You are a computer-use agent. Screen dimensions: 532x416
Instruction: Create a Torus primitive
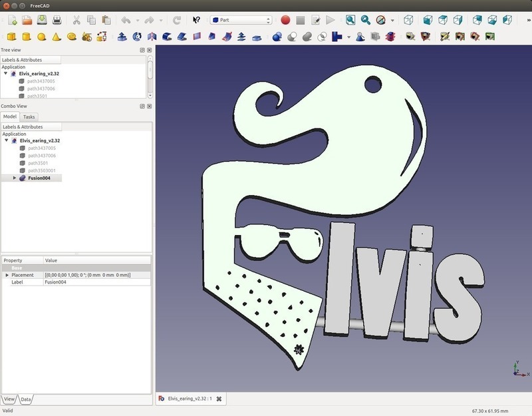point(71,37)
